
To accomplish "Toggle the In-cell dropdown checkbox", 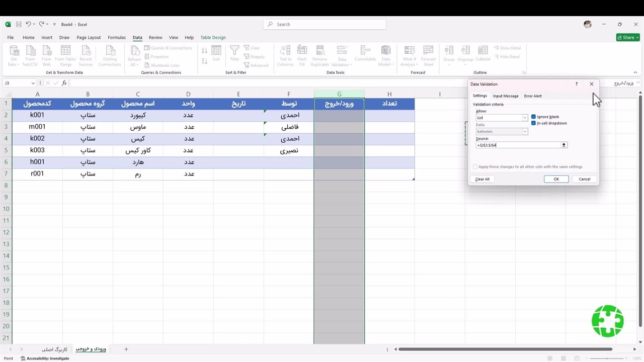I will coord(533,123).
